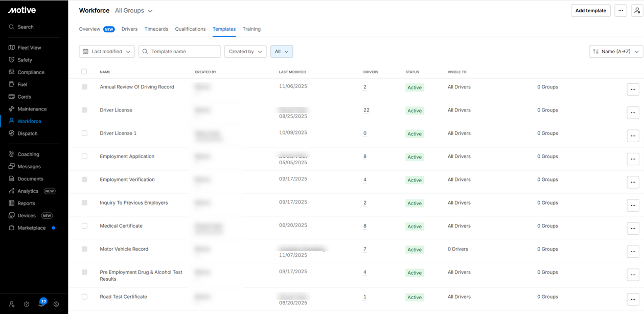
Task: Open the Name (A→Z) sort dropdown
Action: pos(615,52)
